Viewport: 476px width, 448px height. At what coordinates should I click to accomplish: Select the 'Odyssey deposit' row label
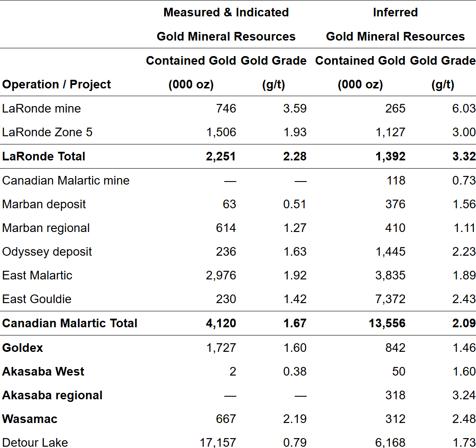tap(47, 251)
